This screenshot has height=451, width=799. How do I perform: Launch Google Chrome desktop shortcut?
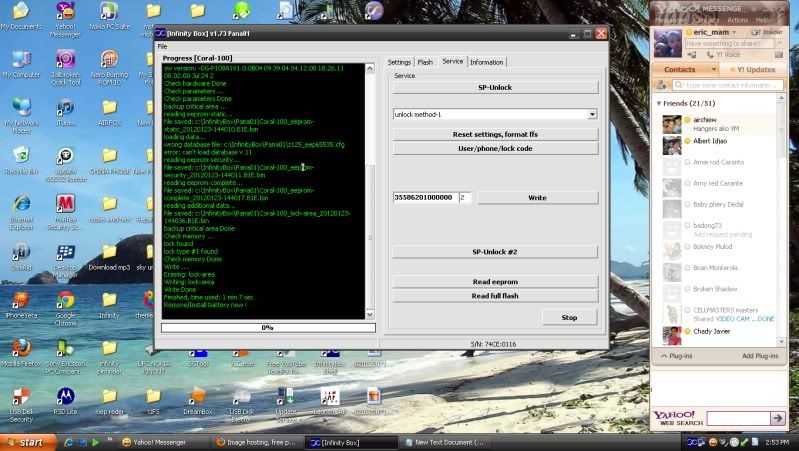[x=65, y=308]
